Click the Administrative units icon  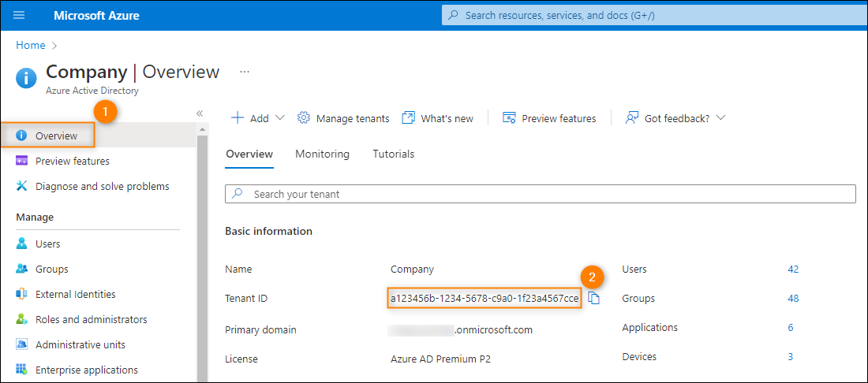21,345
